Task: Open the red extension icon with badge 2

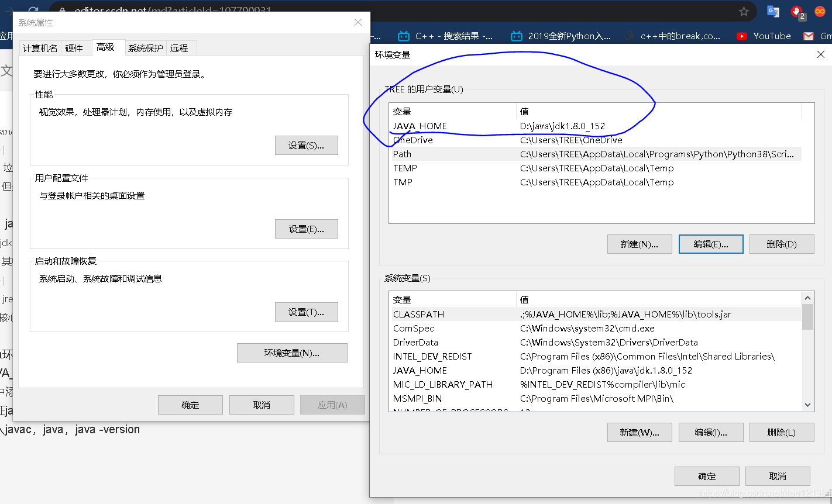Action: pyautogui.click(x=798, y=12)
